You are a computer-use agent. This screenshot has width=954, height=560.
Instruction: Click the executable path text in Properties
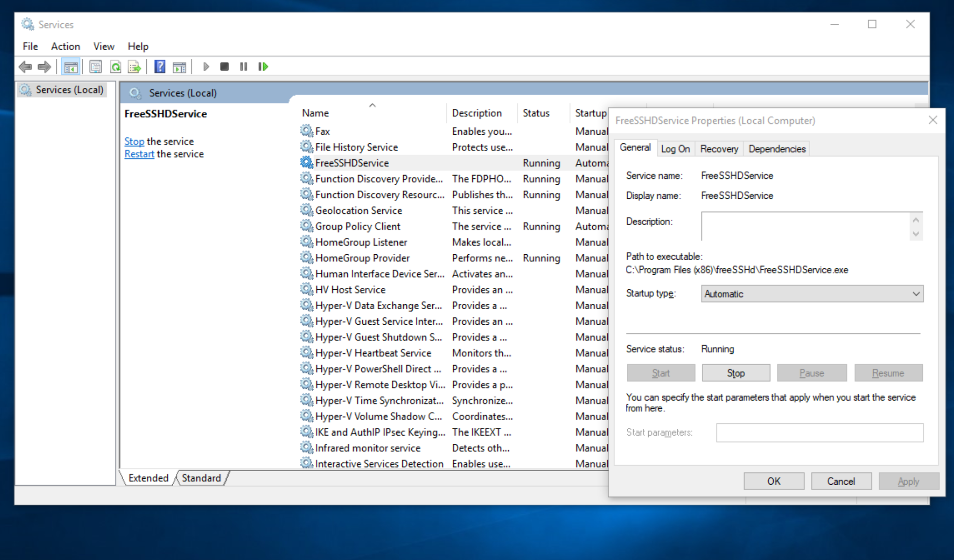737,270
